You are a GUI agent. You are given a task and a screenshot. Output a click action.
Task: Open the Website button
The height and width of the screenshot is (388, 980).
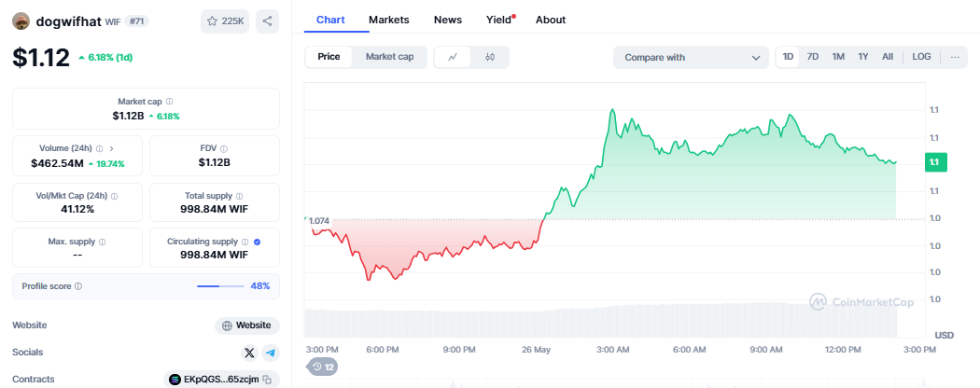click(247, 326)
